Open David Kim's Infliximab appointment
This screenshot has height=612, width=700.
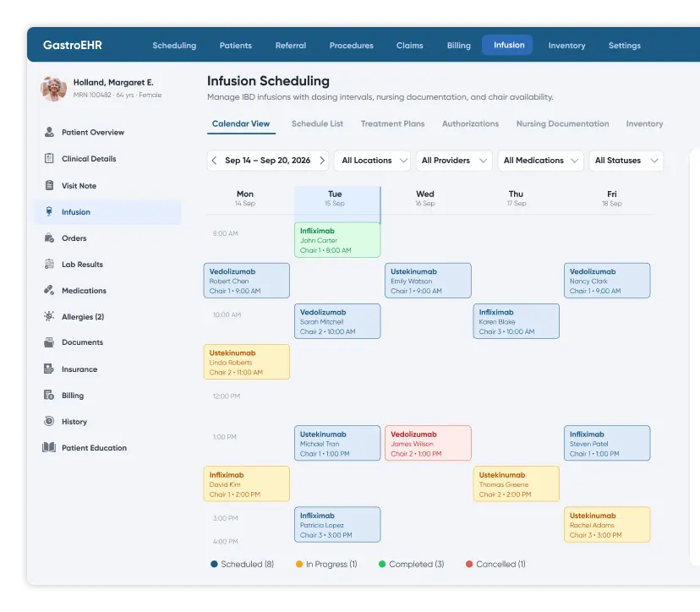[x=246, y=484]
